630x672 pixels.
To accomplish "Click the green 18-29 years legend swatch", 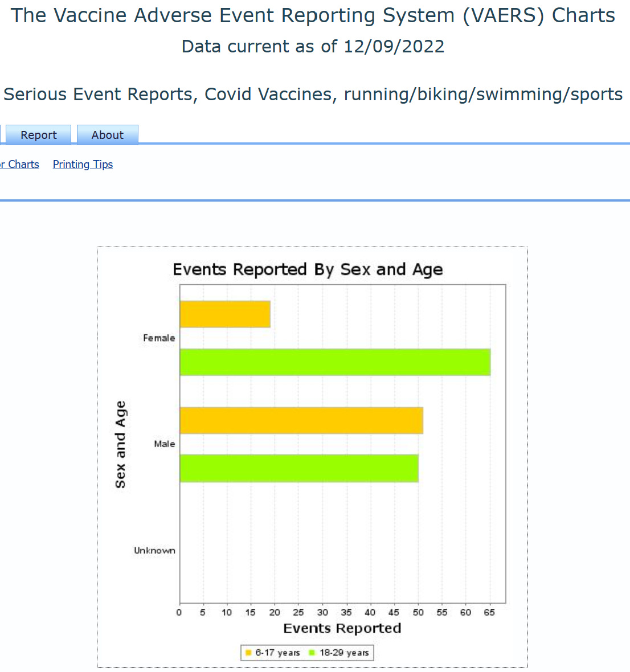I will click(312, 653).
